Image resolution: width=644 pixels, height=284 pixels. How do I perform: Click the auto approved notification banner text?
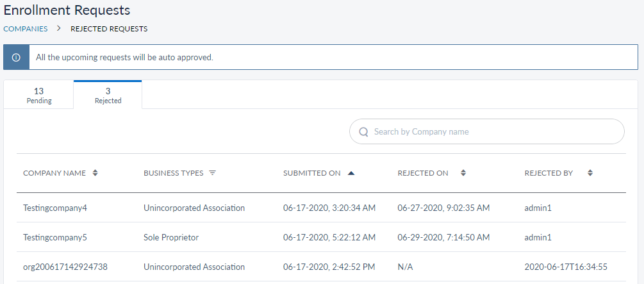[x=124, y=57]
